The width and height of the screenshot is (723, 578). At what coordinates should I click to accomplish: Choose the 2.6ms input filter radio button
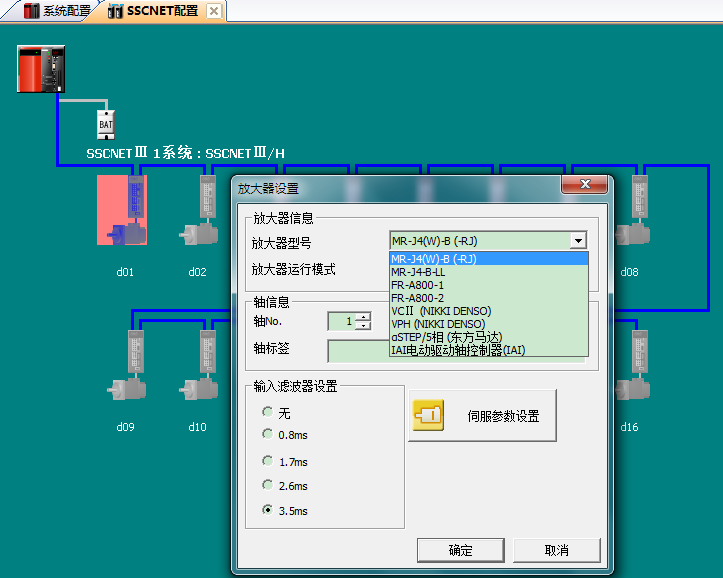click(x=267, y=485)
